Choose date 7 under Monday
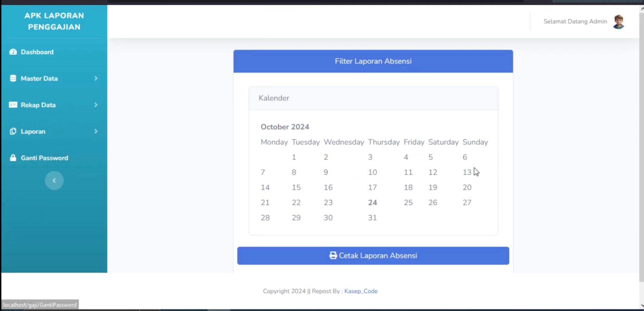Viewport: 644px width, 311px height. click(263, 172)
